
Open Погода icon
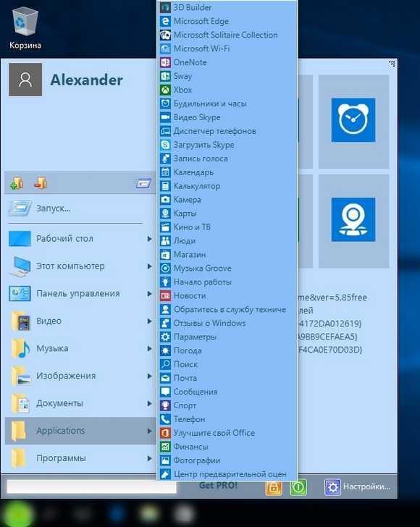165,350
